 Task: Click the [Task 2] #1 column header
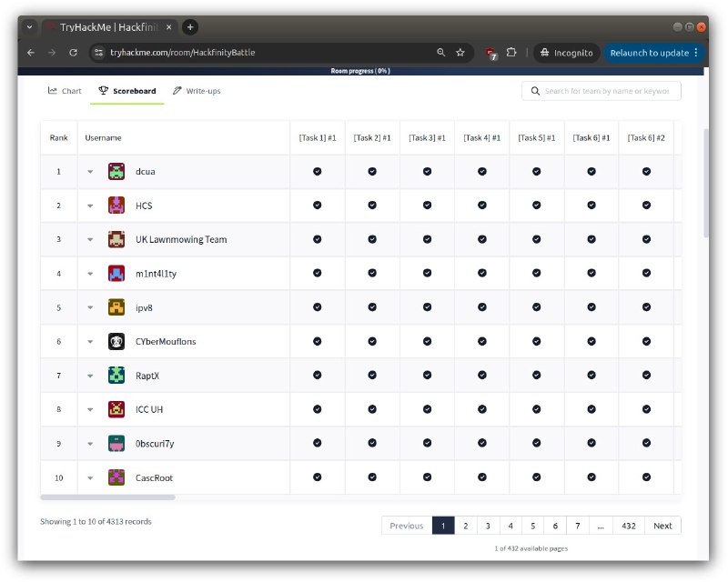pyautogui.click(x=372, y=138)
